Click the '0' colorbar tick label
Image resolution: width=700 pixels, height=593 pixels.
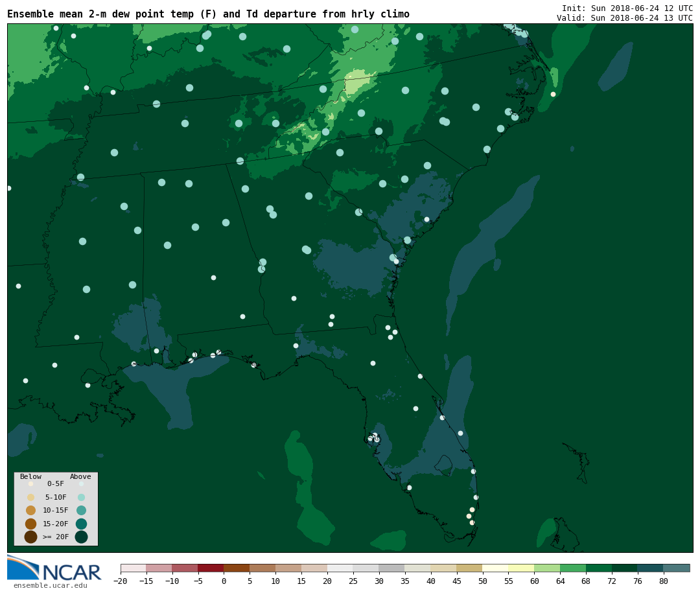tap(224, 581)
